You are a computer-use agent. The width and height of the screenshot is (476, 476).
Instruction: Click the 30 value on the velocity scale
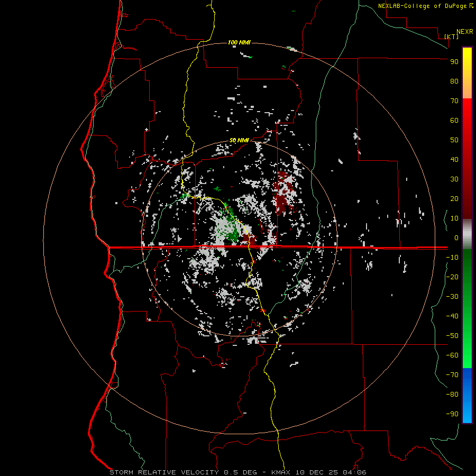[454, 179]
